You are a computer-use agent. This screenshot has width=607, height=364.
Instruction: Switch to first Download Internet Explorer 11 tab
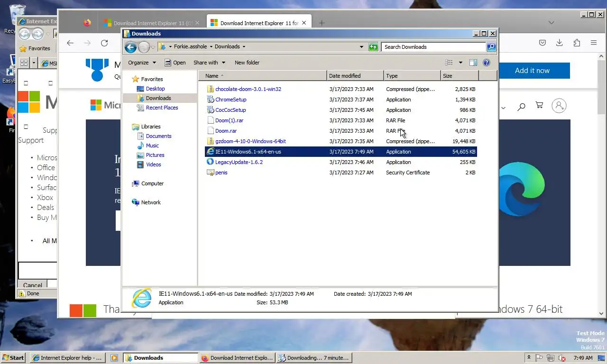[x=152, y=23]
